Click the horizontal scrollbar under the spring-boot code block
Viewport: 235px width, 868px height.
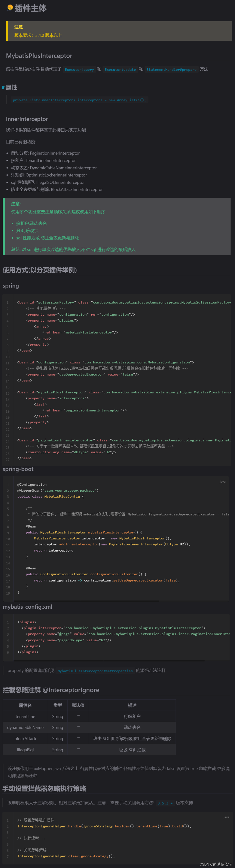[86, 601]
